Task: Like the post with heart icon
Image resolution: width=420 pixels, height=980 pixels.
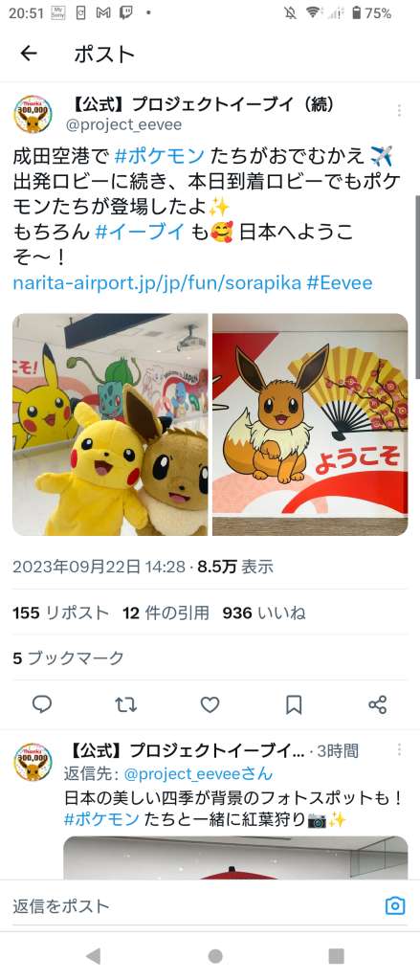Action: pos(210,705)
